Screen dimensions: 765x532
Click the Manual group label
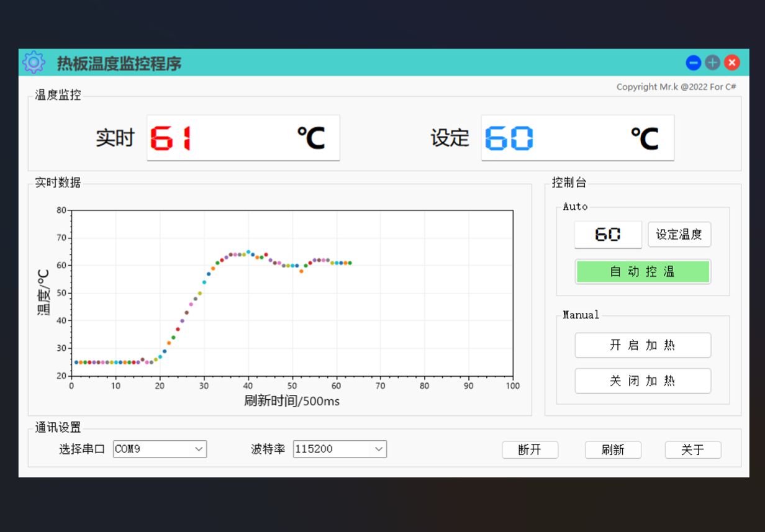click(x=581, y=315)
